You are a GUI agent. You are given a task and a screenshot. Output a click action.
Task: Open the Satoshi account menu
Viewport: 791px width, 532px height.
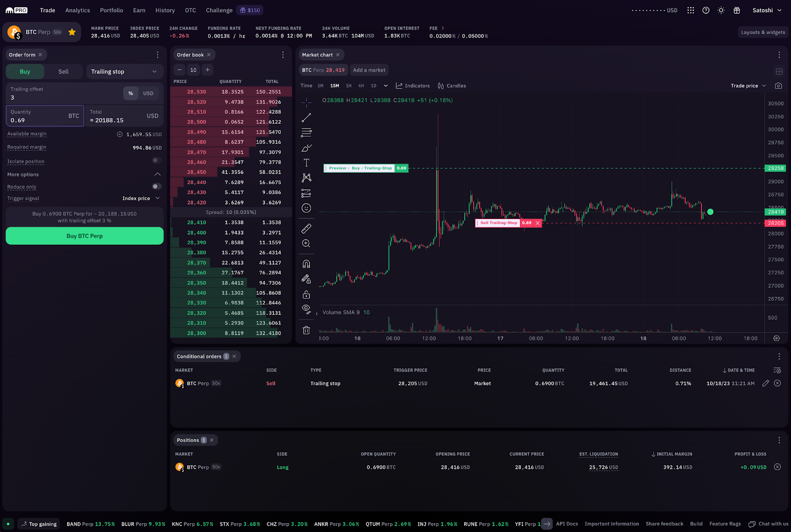tap(767, 10)
